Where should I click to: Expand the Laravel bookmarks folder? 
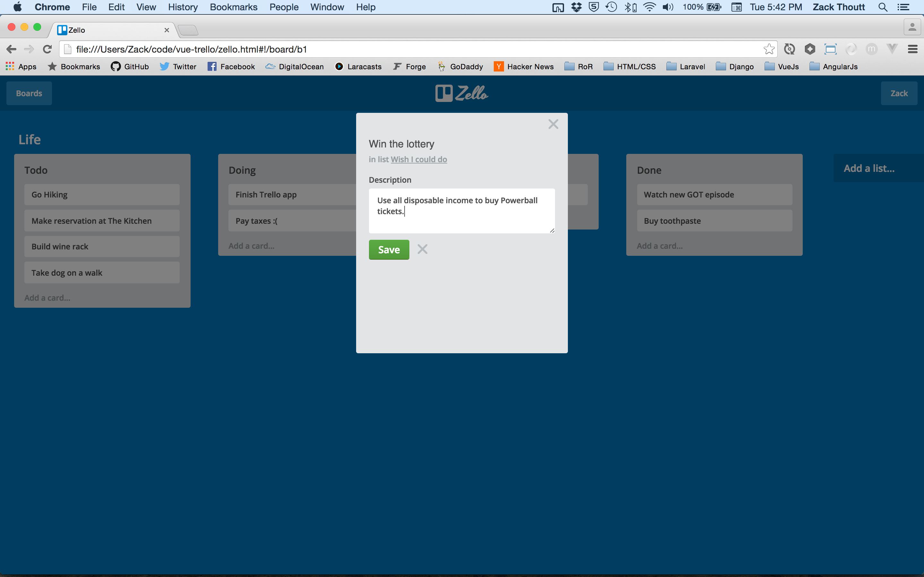(x=686, y=66)
